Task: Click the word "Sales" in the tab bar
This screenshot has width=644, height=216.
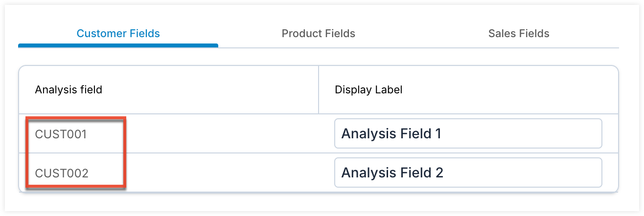Action: 501,34
